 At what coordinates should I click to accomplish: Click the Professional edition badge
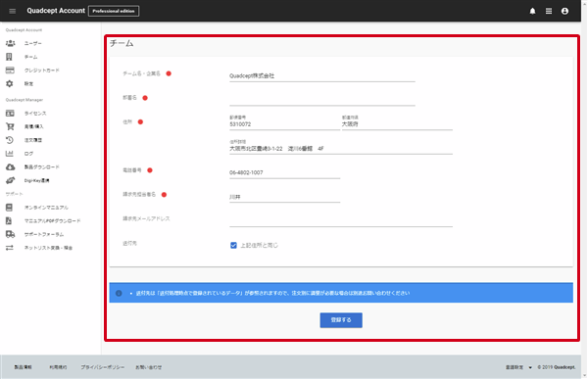tap(114, 11)
